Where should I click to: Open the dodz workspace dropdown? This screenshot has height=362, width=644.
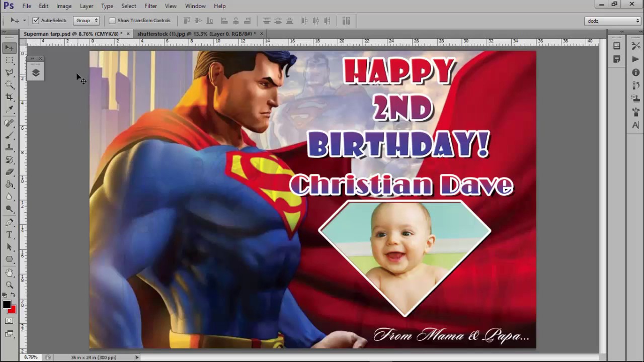pos(613,21)
